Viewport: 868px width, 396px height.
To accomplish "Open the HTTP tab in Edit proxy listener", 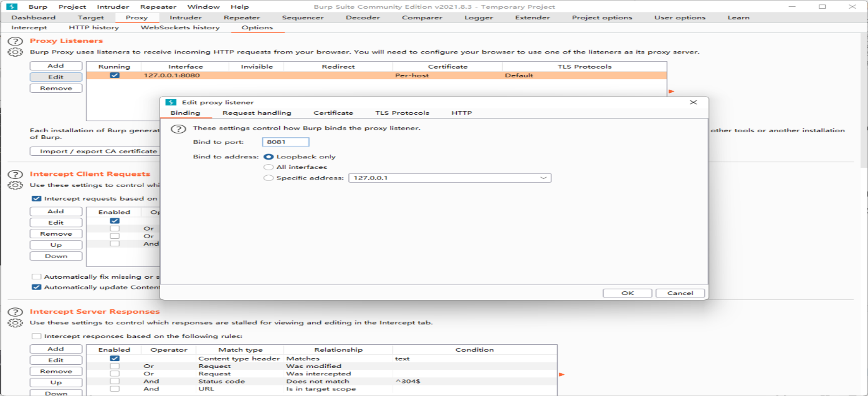I will click(x=462, y=113).
